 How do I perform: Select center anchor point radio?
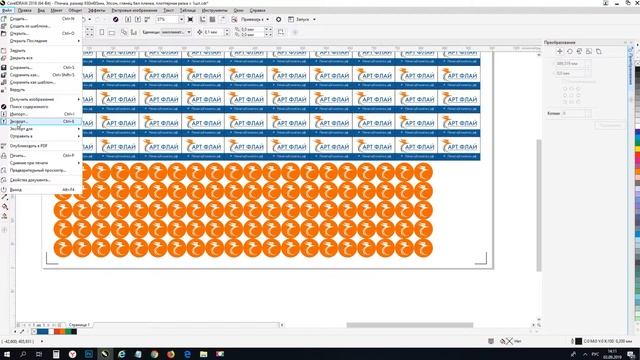point(572,95)
